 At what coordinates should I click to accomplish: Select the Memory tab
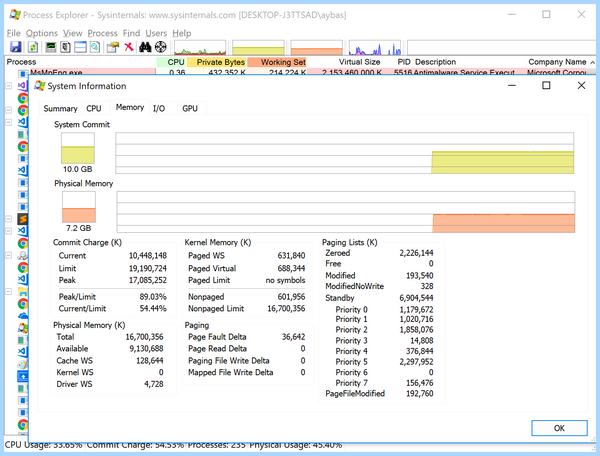[130, 107]
